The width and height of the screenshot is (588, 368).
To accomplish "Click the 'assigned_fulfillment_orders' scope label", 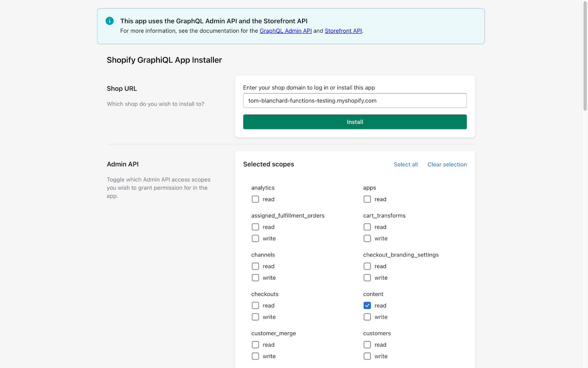I will (x=288, y=216).
